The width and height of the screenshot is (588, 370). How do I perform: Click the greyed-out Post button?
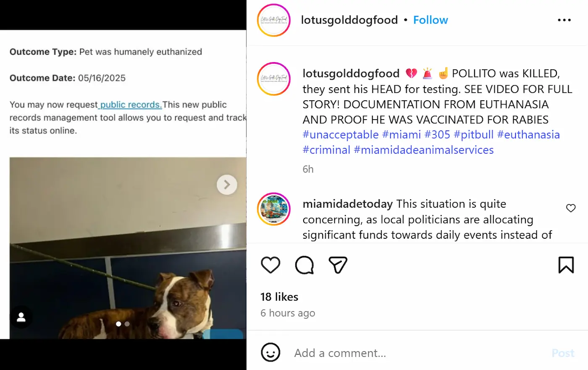563,353
